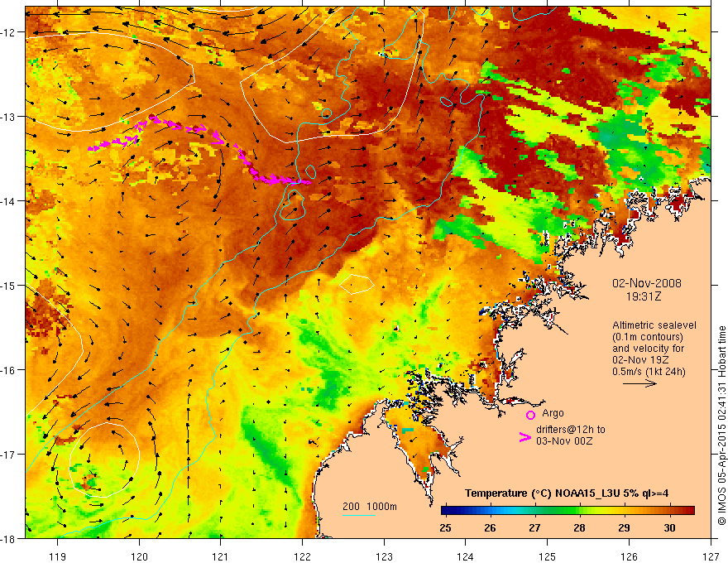Click the longitude axis label 123
The width and height of the screenshot is (728, 563).
pyautogui.click(x=384, y=556)
